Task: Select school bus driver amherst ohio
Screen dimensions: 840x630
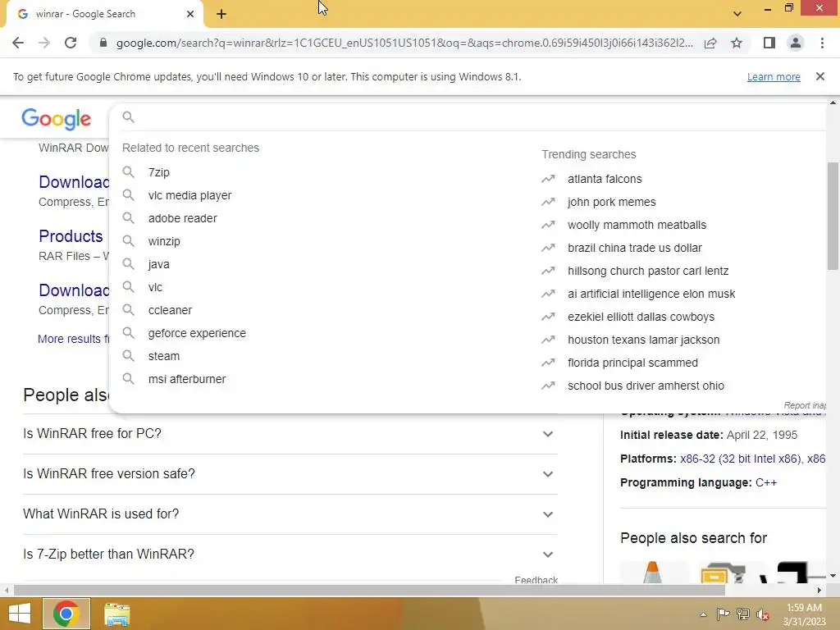Action: 646,386
